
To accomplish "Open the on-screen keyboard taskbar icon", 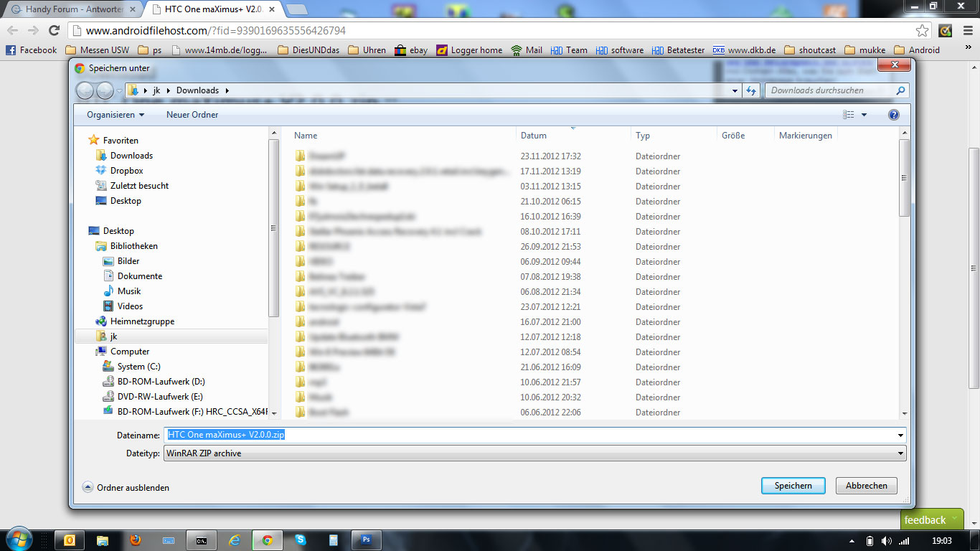I will click(x=169, y=540).
